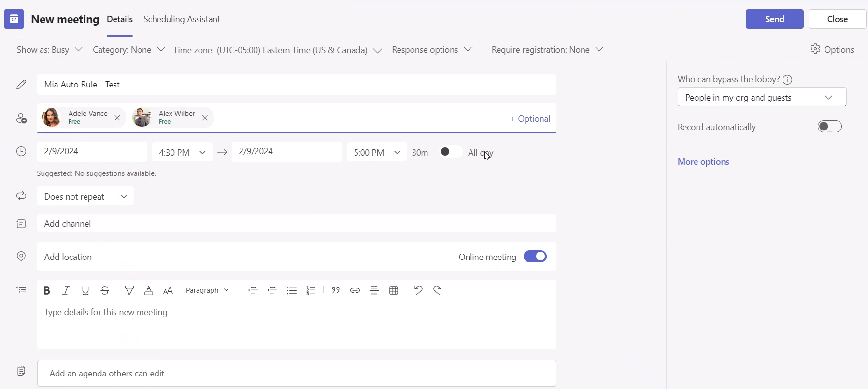The image size is (868, 389).
Task: Open the start time 4:30 PM dropdown
Action: [x=182, y=153]
